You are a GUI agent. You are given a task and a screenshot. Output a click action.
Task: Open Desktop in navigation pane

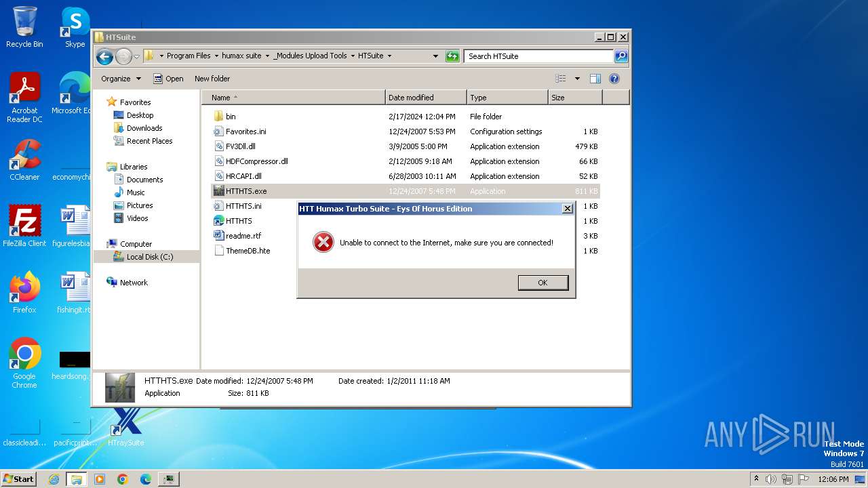pos(140,115)
